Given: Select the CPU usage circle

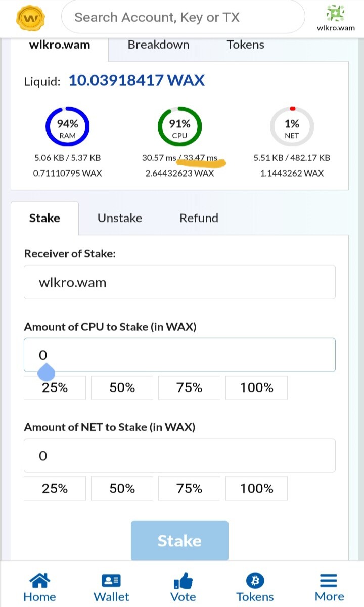Looking at the screenshot, I should pos(179,129).
